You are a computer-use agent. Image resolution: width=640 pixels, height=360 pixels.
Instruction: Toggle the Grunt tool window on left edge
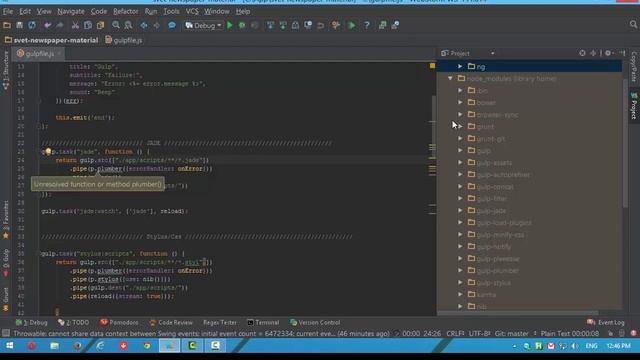(x=6, y=300)
